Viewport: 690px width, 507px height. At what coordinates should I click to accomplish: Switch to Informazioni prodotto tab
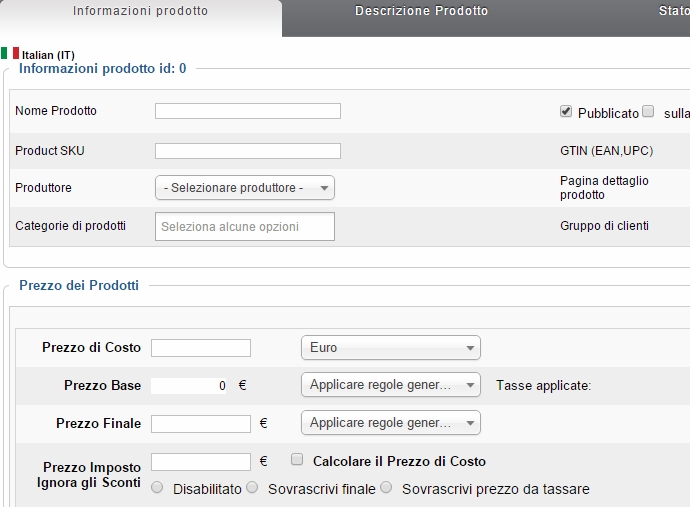[x=140, y=12]
